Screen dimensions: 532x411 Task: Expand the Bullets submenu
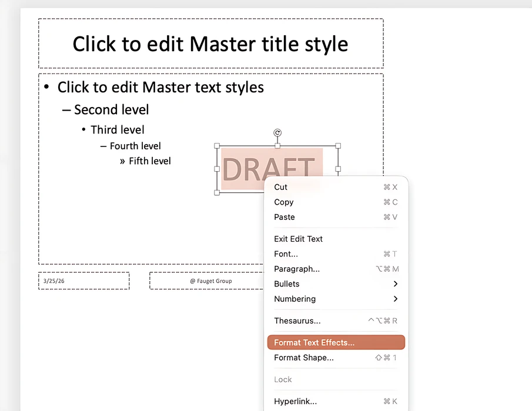click(x=286, y=283)
